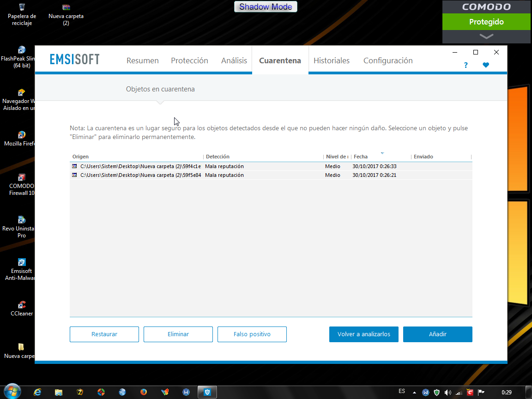
Task: Click the file icon of row 59f4c1e
Action: (x=74, y=166)
